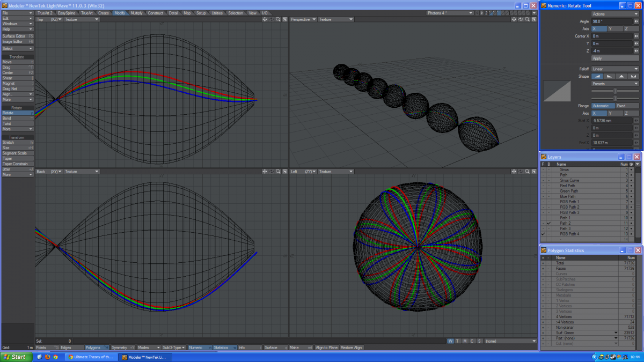Screen dimensions: 644x362
Task: Switch to the Multiply tab
Action: coord(137,13)
